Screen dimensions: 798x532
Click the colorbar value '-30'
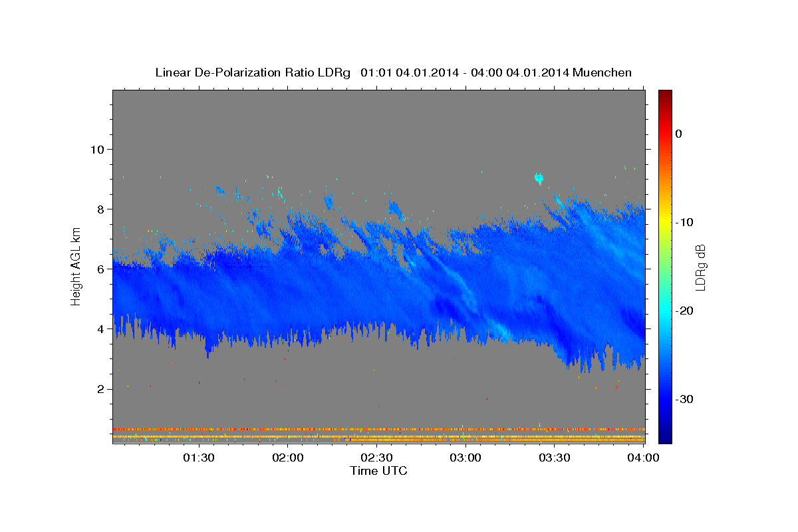coord(684,399)
